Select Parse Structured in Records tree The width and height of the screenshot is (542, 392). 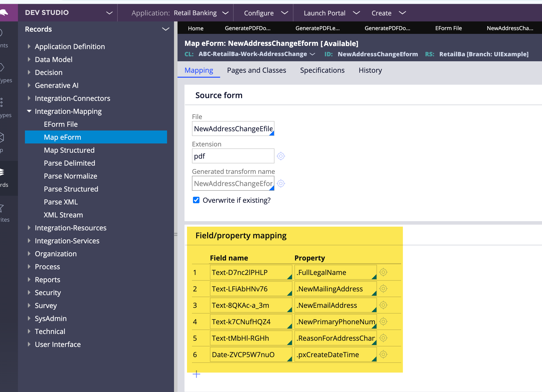tap(71, 189)
